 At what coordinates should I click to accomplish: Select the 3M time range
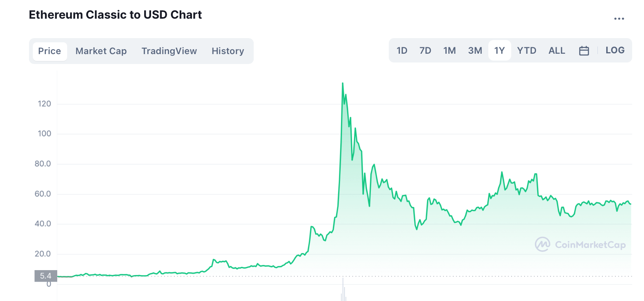point(475,51)
